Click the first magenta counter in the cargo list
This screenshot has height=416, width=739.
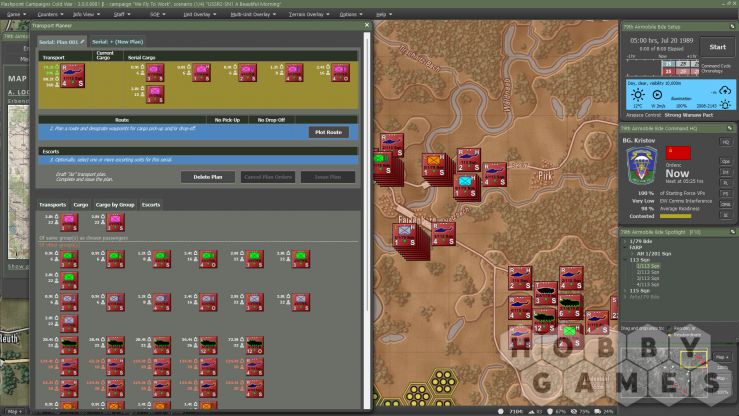(69, 222)
